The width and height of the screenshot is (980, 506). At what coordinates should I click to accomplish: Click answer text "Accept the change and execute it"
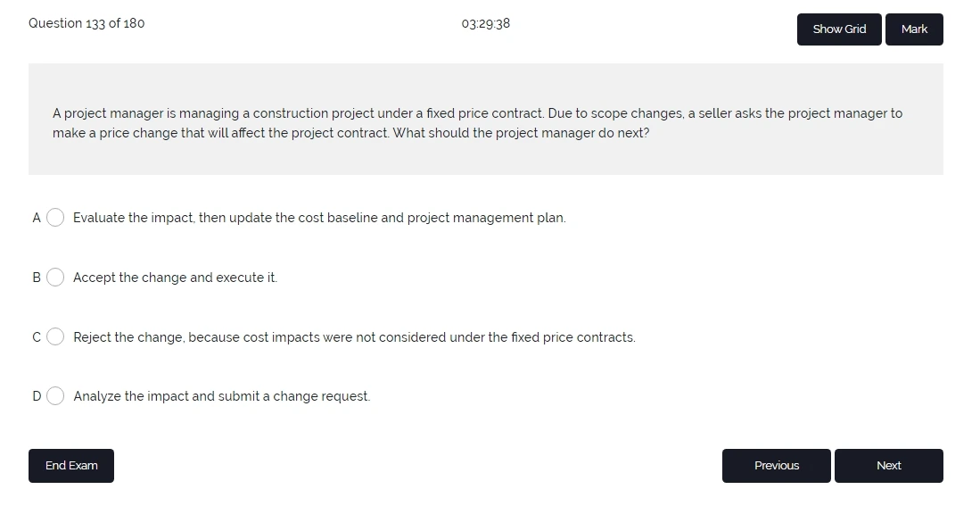pyautogui.click(x=175, y=278)
